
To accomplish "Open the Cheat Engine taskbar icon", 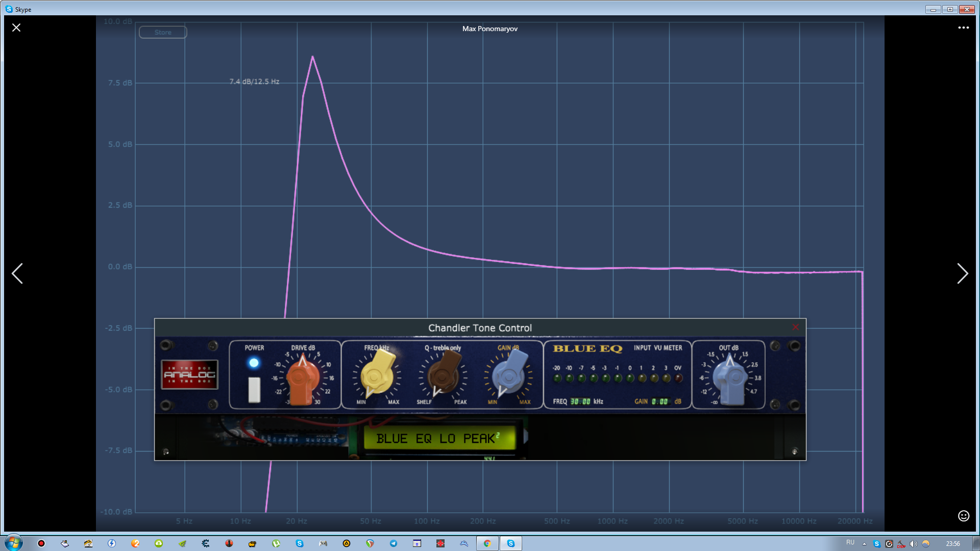I will [206, 543].
